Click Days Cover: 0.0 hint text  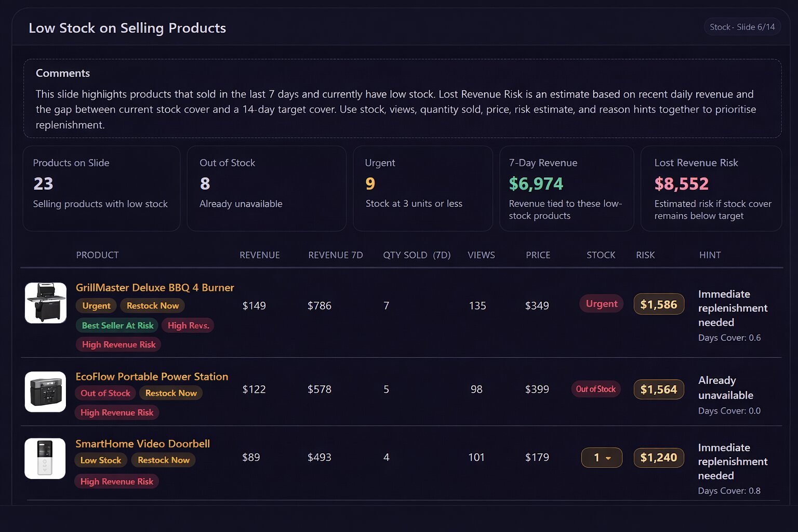click(x=729, y=411)
